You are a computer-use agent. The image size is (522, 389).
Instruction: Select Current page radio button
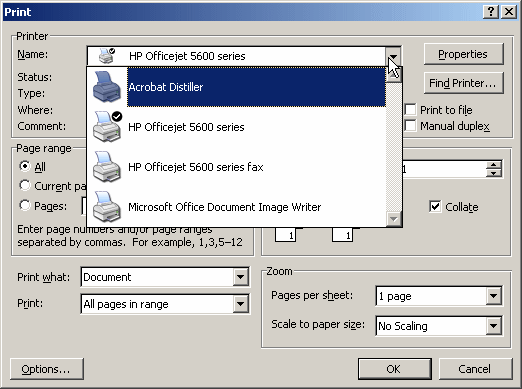tap(25, 185)
